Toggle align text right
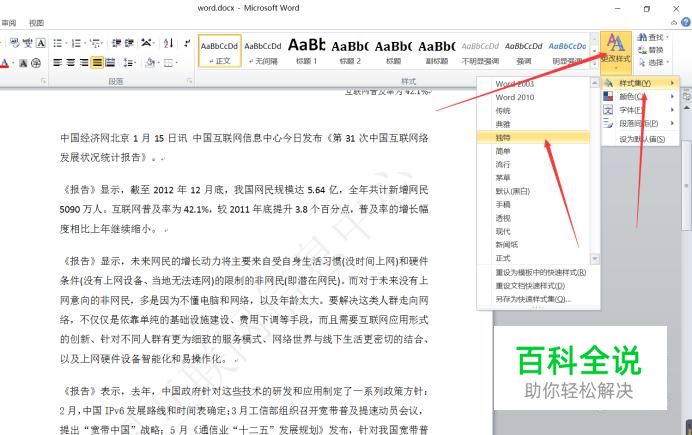Screen dimensions: 692x435 83,63
